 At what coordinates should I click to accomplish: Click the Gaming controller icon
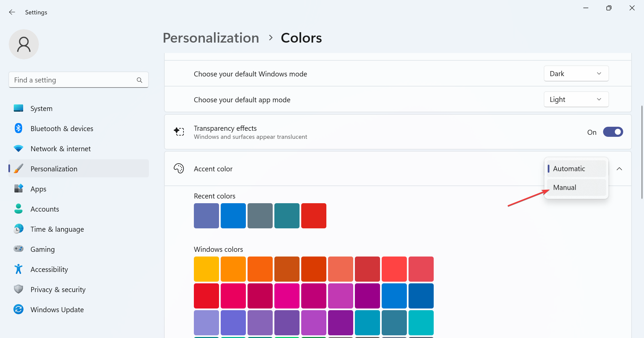tap(18, 249)
